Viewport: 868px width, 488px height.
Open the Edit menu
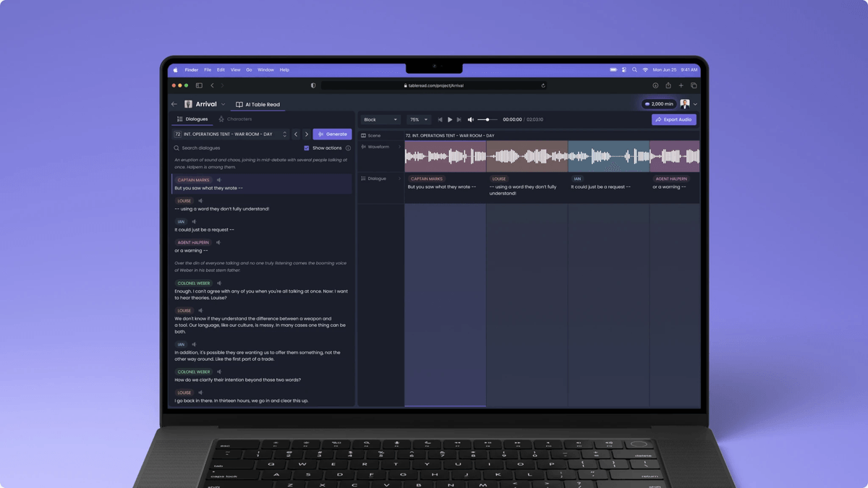(x=221, y=70)
